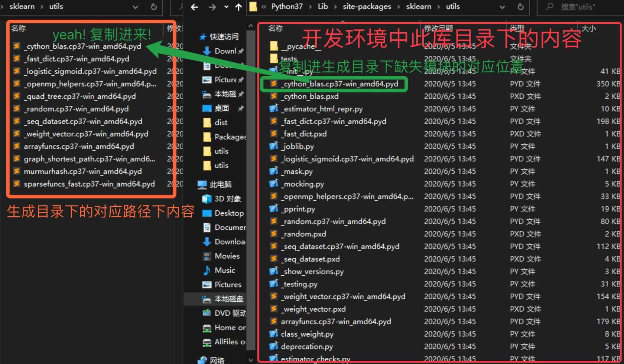Go up one folder level
This screenshot has height=364, width=624.
[x=238, y=7]
